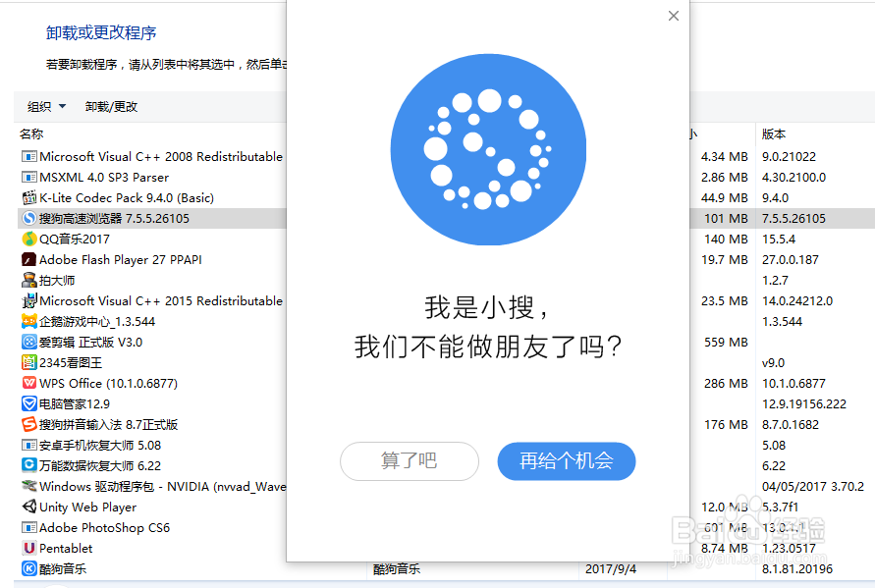Sort programs by the 名称 column header
The image size is (875, 588).
pos(30,133)
